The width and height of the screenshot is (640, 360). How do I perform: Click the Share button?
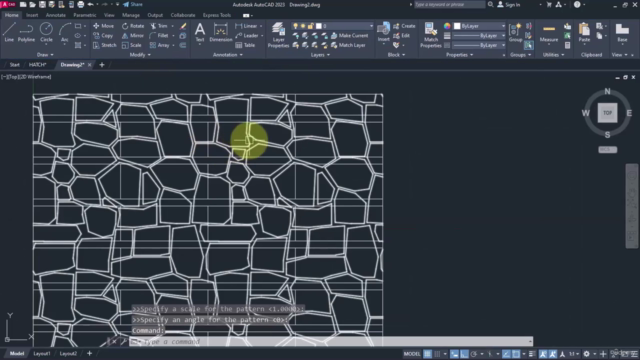point(133,4)
